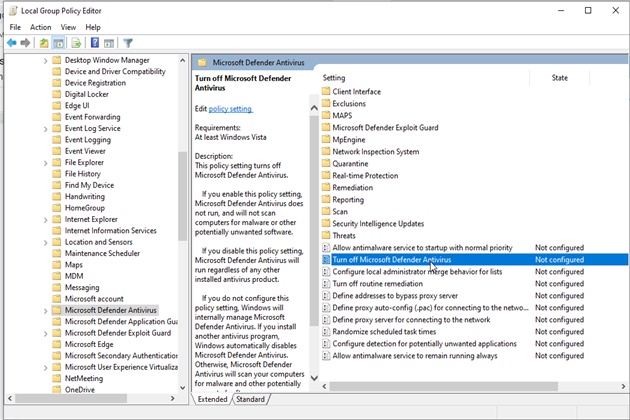Click the Define addresses to bypass proxy icon
Image resolution: width=630 pixels, height=420 pixels.
coord(326,296)
